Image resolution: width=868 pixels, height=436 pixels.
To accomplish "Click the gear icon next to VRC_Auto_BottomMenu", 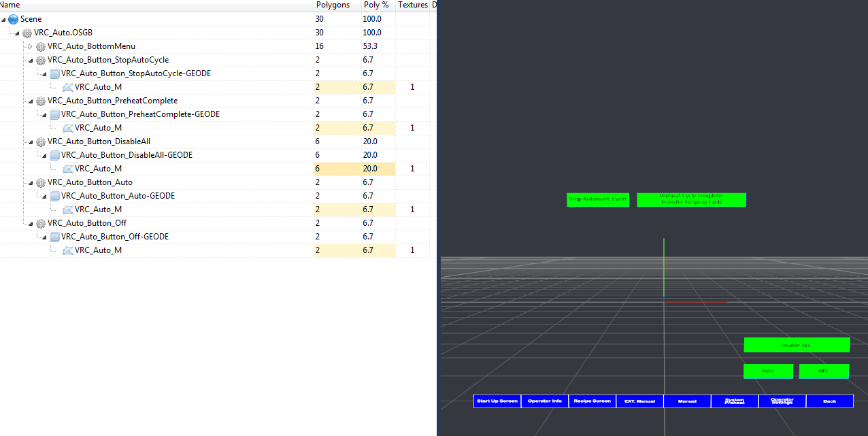I will (40, 46).
